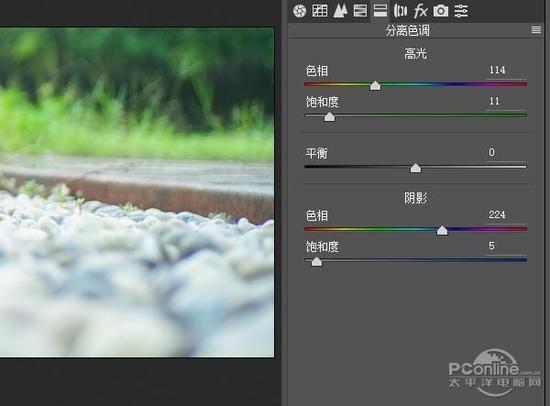Open the Presets sliders icon tab

point(461,11)
